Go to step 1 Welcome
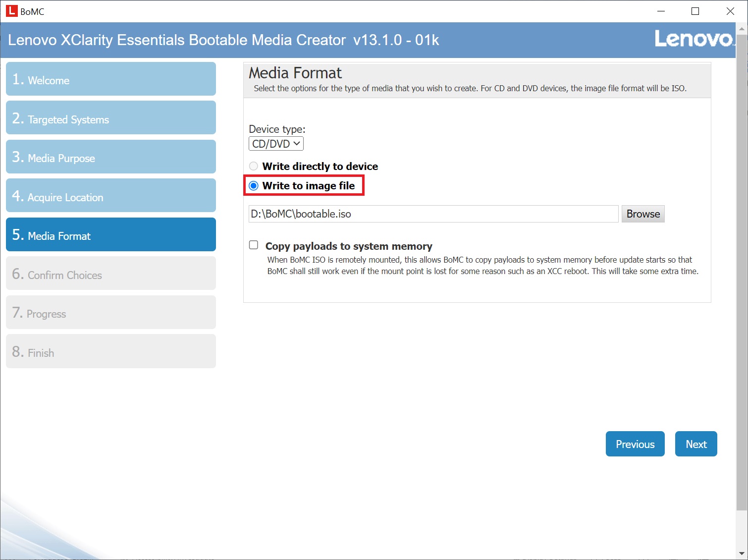 coord(111,79)
